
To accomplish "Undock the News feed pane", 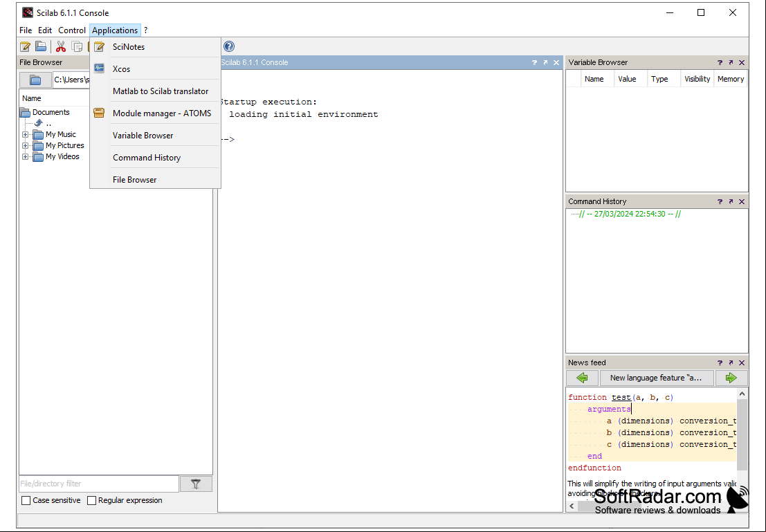I will tap(731, 363).
